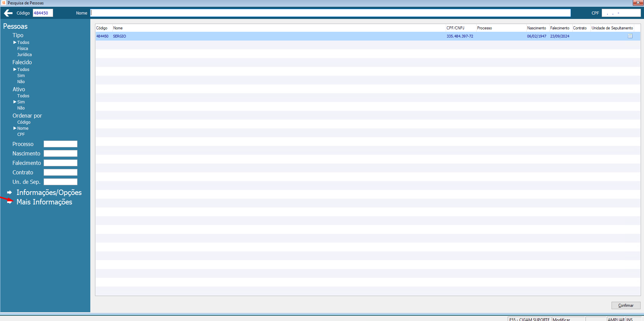Click CPF value 335.484.397-72
Image resolution: width=644 pixels, height=321 pixels.
coord(460,36)
